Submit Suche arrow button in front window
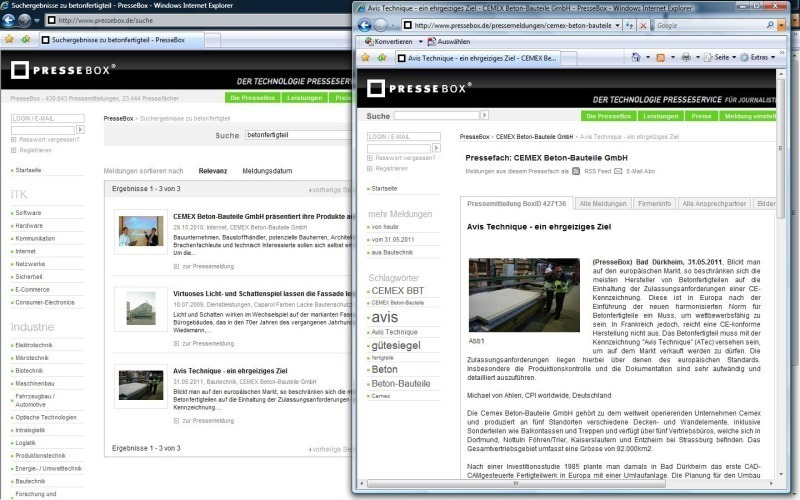The width and height of the screenshot is (800, 500). pos(484,115)
